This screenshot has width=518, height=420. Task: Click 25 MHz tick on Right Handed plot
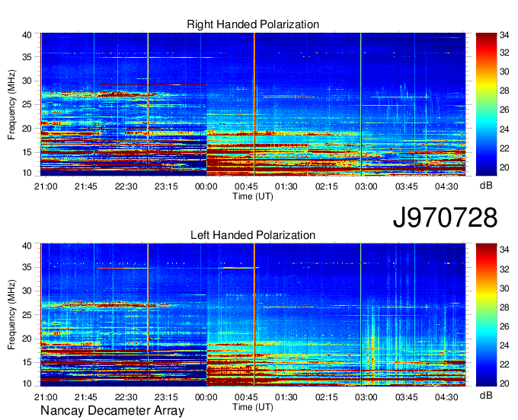27,104
